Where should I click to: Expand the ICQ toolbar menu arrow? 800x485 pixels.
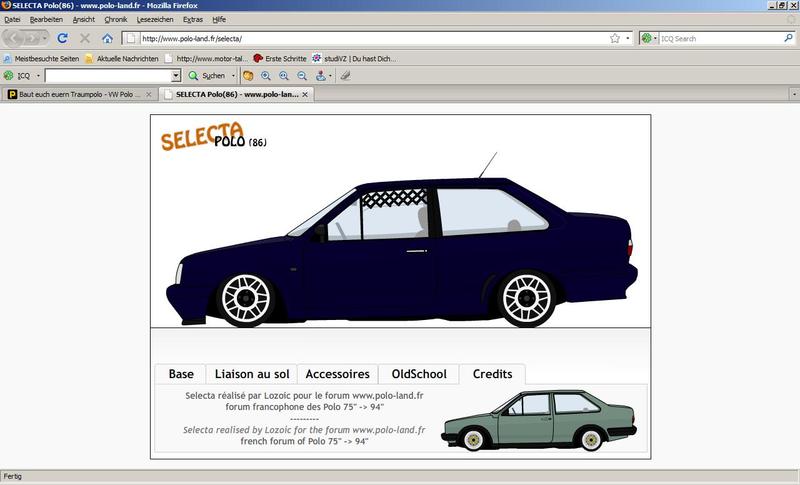(38, 75)
